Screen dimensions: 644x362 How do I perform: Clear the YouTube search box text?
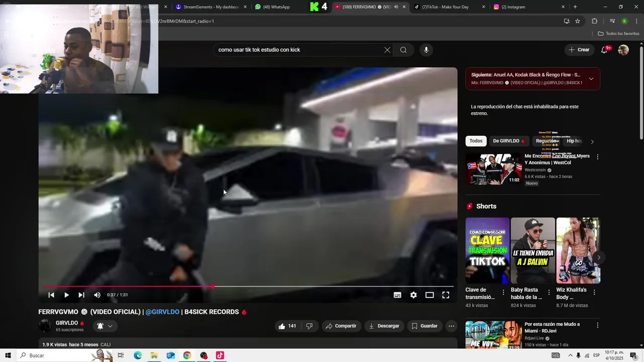pyautogui.click(x=387, y=50)
